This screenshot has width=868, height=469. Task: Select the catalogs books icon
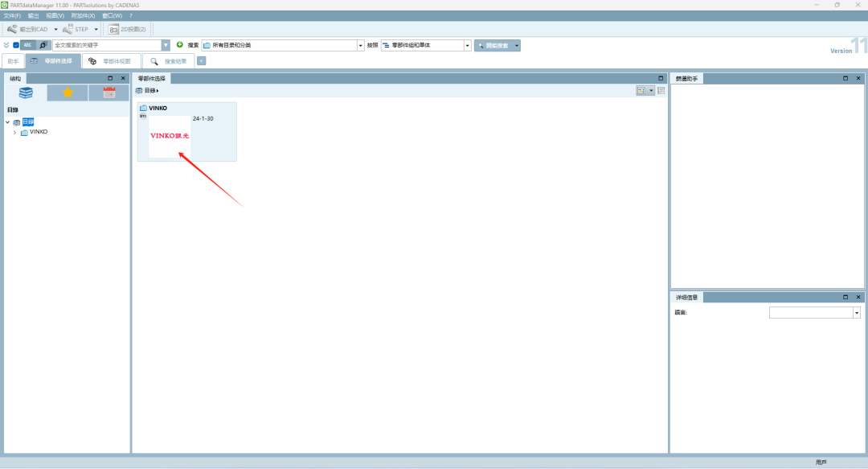[26, 93]
